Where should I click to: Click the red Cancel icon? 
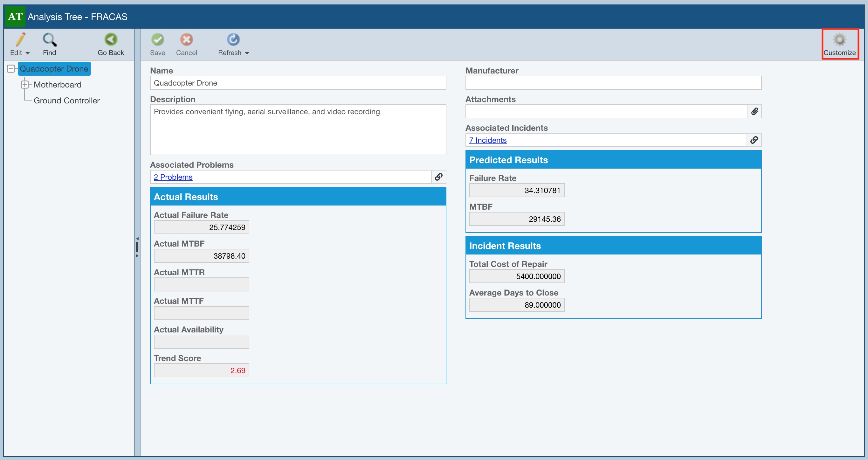[x=186, y=40]
